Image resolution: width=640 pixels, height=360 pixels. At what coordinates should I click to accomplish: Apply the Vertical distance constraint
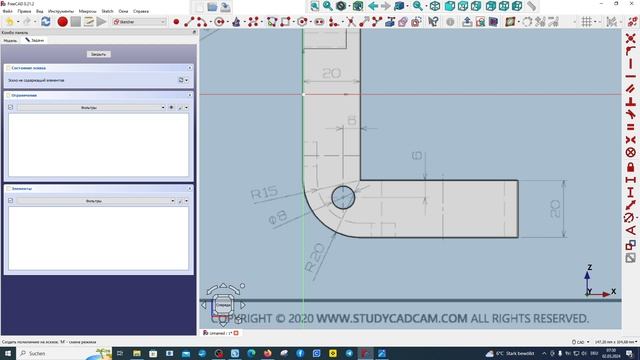[x=631, y=192]
